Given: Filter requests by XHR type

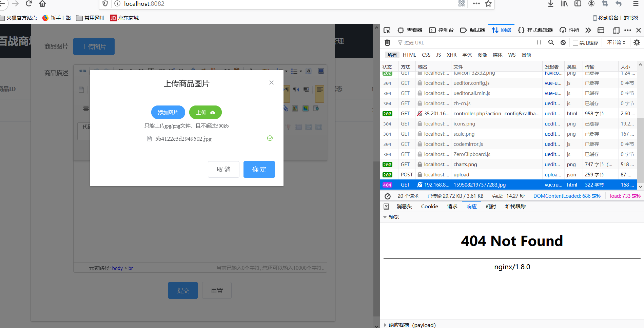Looking at the screenshot, I should [451, 55].
